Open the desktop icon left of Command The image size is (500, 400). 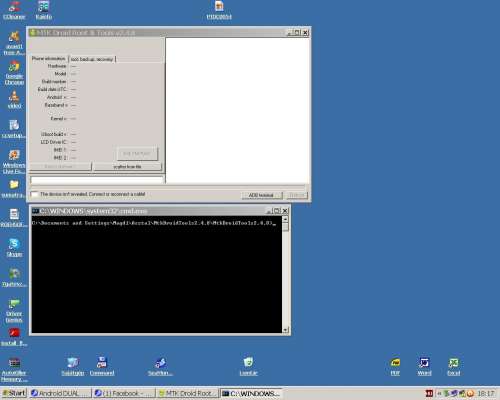click(x=73, y=366)
